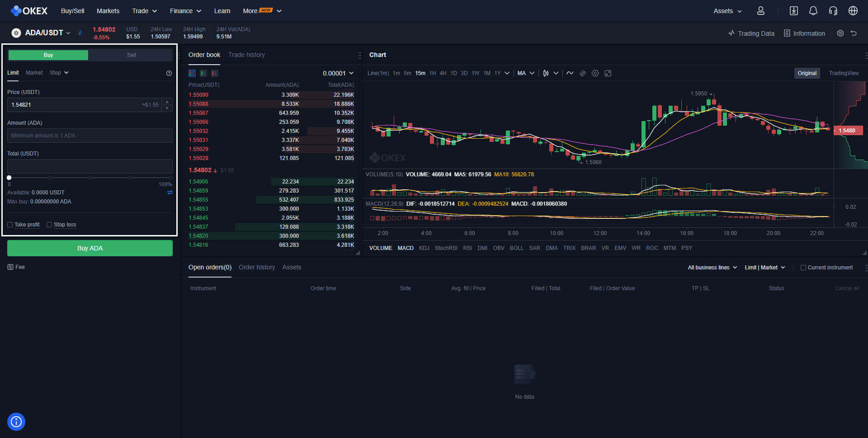
Task: Go to the Markets menu
Action: pos(108,11)
